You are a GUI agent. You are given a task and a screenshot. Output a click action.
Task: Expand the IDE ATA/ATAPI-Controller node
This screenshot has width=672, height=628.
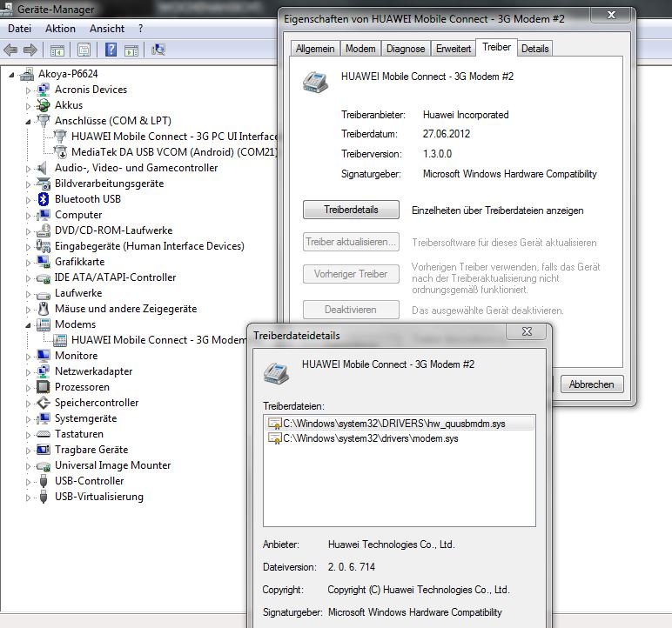[28, 278]
